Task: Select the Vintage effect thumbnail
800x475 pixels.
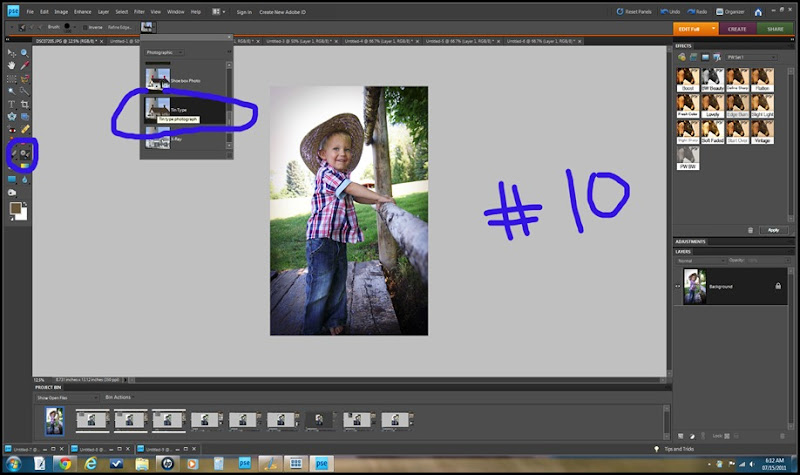Action: pos(762,132)
